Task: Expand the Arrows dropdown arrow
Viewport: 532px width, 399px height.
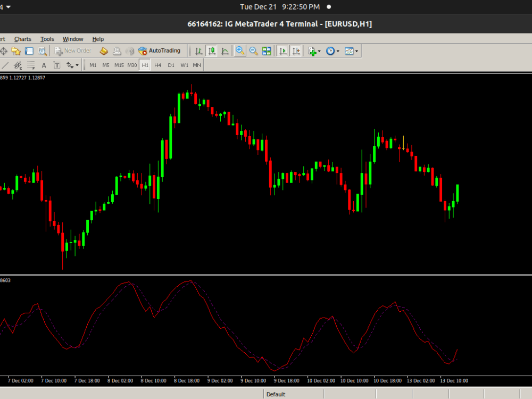Action: (x=77, y=65)
